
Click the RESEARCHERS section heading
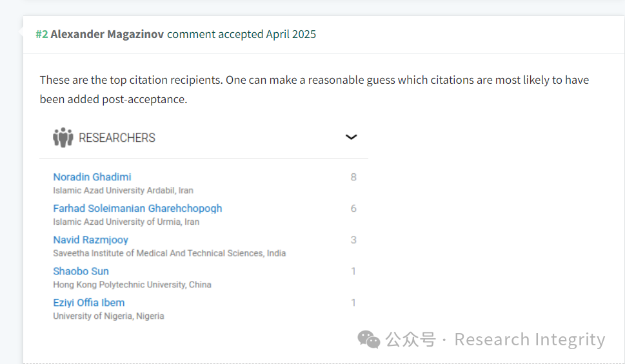point(117,138)
